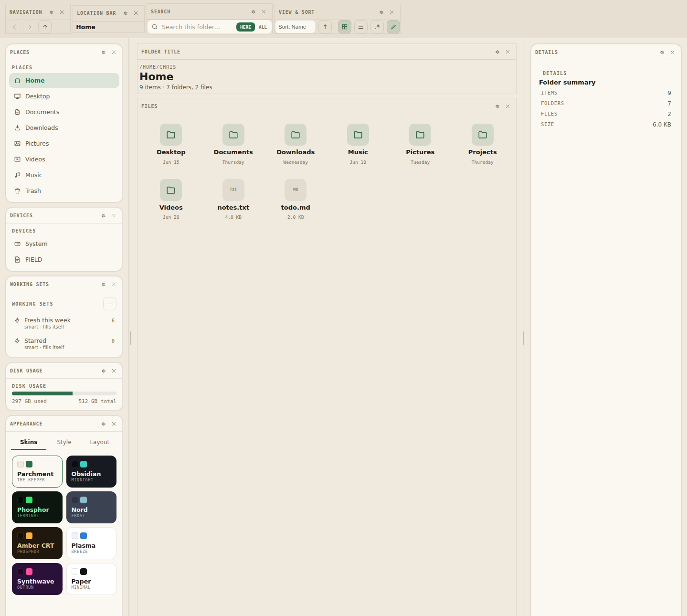Switch to the Style tab
Image resolution: width=687 pixels, height=616 pixels.
tap(64, 442)
